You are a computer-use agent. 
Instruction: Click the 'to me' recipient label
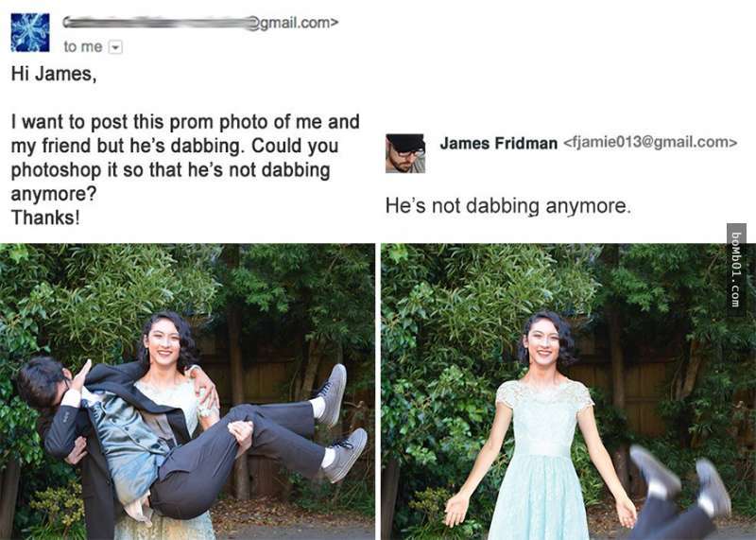point(83,46)
